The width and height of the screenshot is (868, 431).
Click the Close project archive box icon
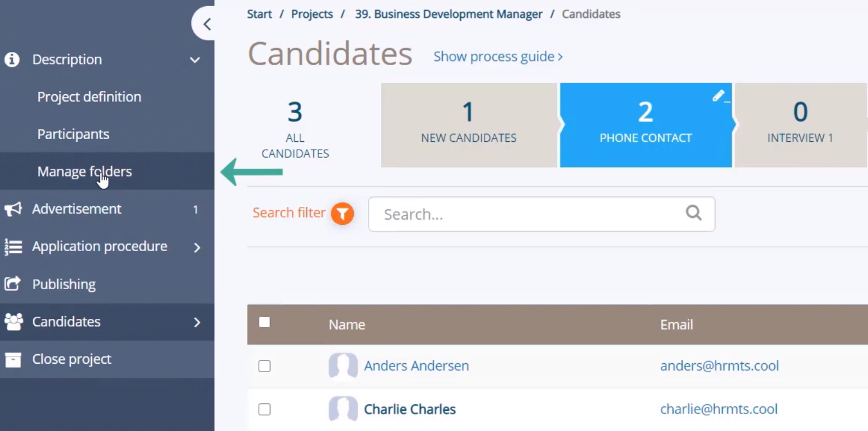[x=12, y=359]
